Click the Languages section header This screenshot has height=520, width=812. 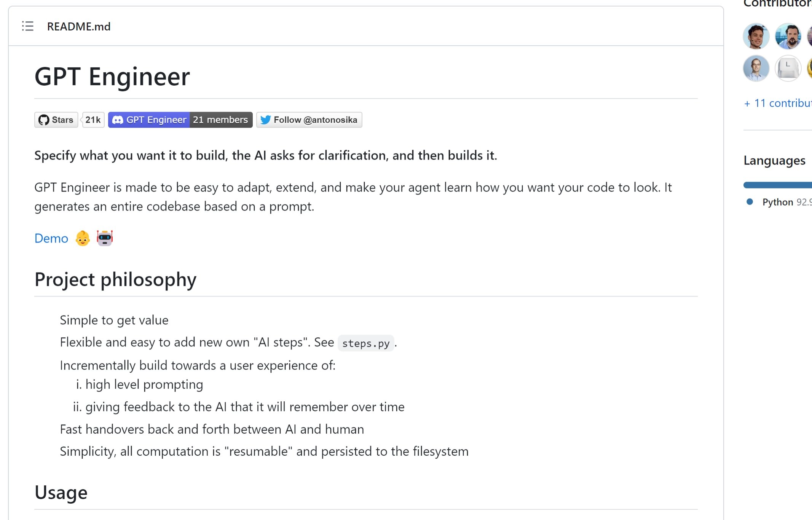pos(774,160)
